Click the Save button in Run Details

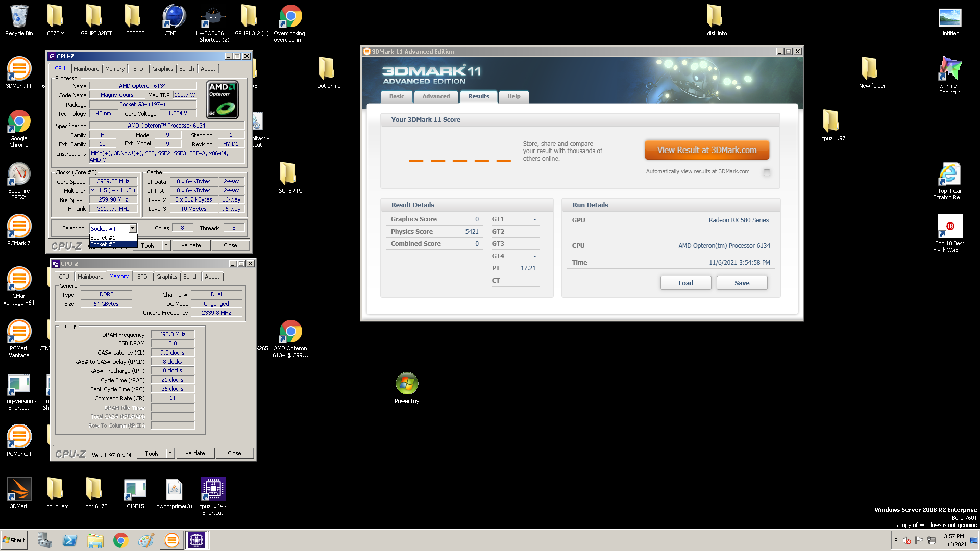tap(742, 283)
